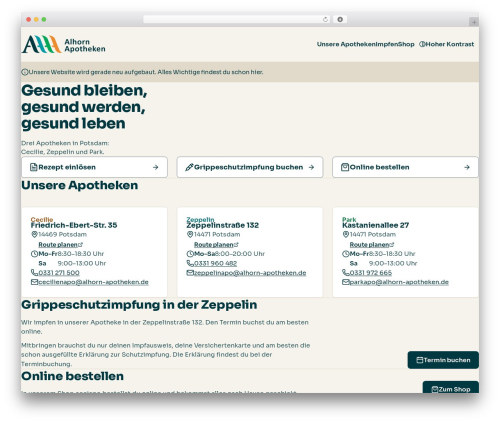Click the Zeppelinstraße 132 heading
Viewport: 500px width, 423px height.
(x=223, y=225)
